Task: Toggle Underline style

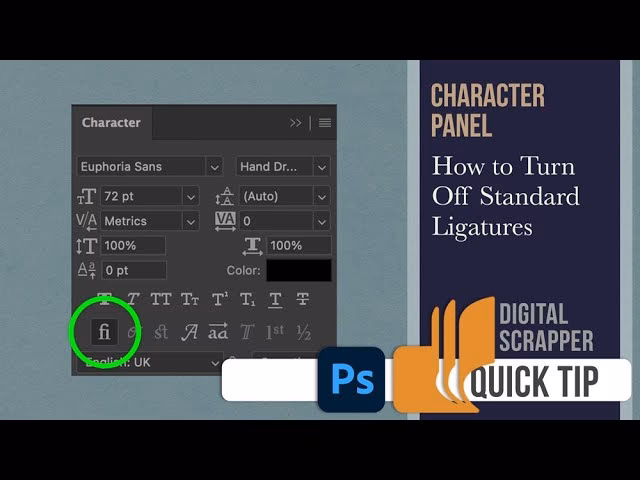Action: point(275,300)
